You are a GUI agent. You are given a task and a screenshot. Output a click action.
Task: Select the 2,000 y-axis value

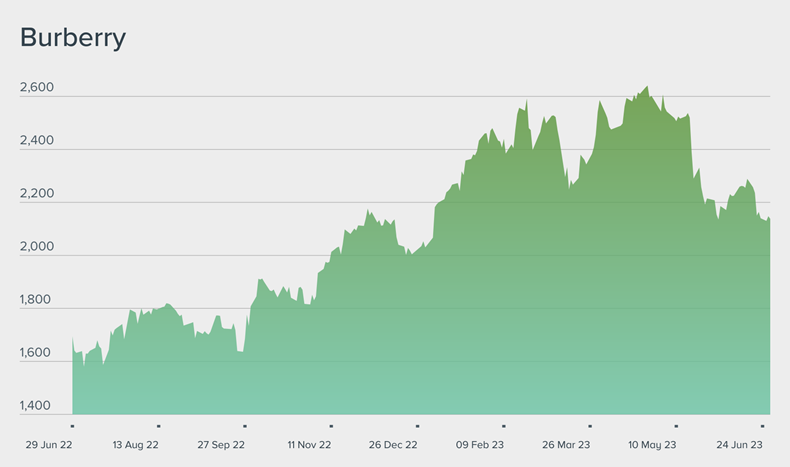[37, 247]
